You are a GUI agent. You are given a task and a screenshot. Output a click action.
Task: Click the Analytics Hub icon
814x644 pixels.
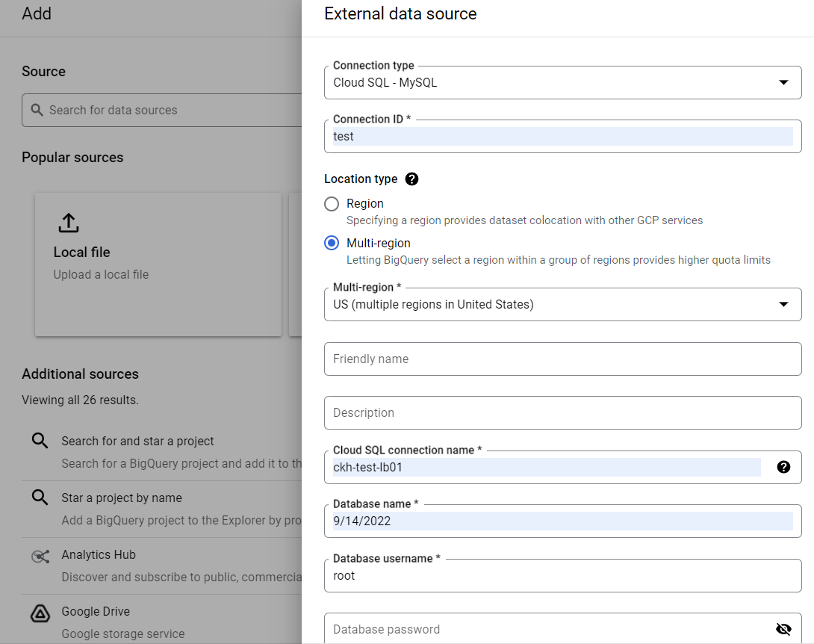point(40,557)
